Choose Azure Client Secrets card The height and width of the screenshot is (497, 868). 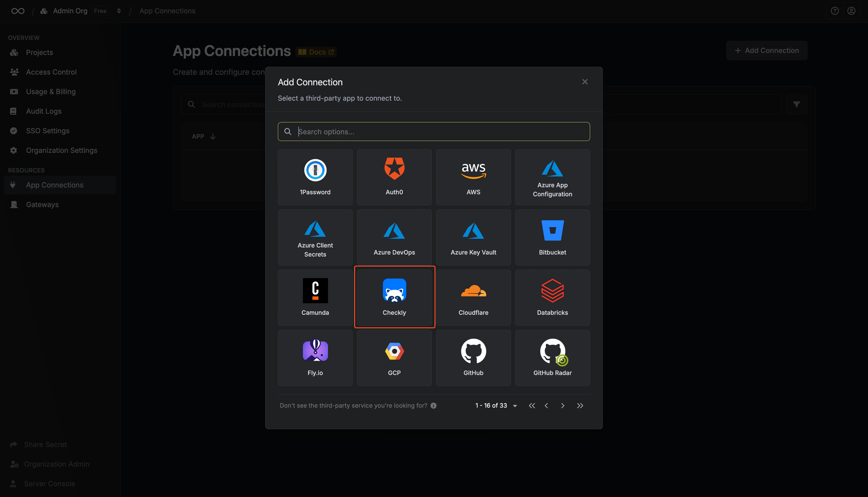point(315,237)
